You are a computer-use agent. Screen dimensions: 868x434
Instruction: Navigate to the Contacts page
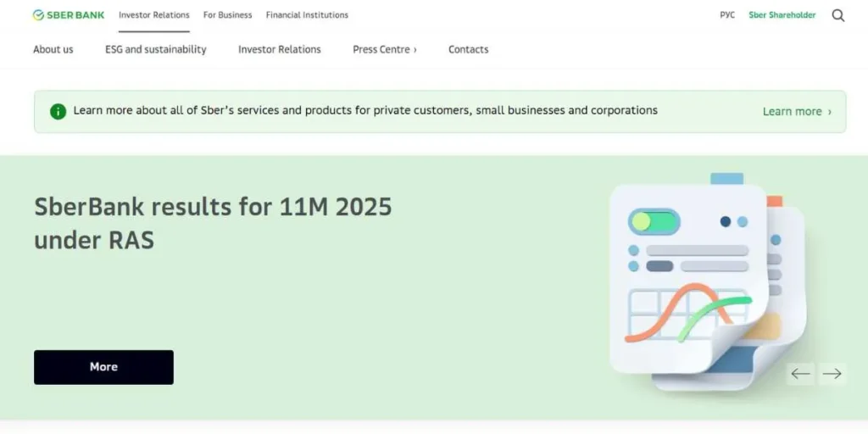(x=469, y=49)
